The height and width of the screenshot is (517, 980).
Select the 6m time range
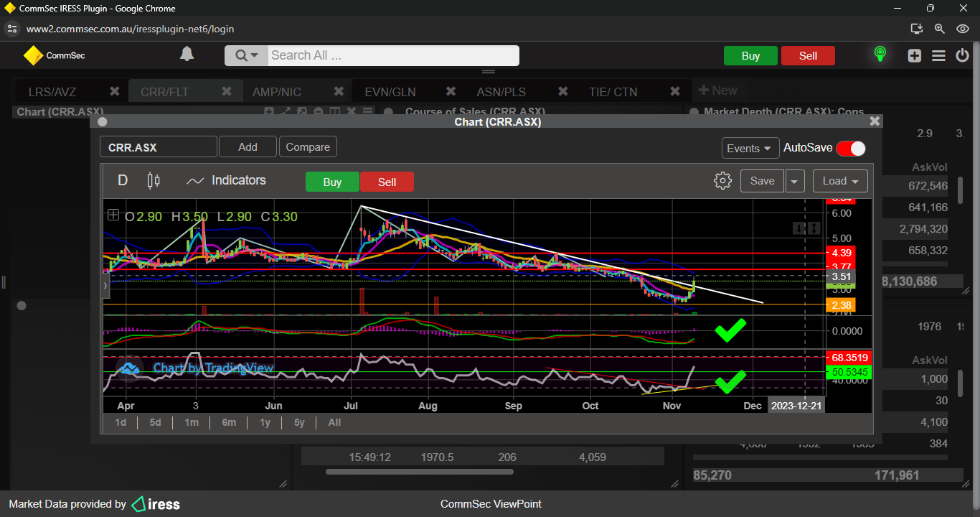coord(229,422)
